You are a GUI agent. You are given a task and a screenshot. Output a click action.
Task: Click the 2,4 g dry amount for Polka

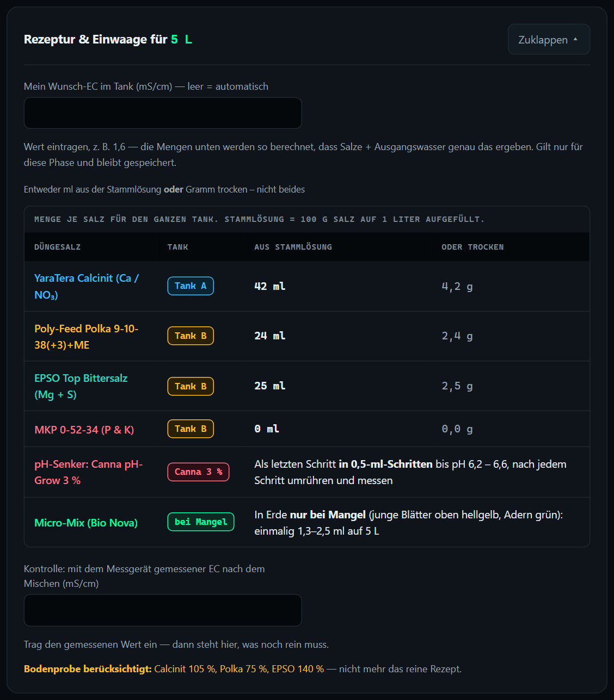pyautogui.click(x=457, y=336)
